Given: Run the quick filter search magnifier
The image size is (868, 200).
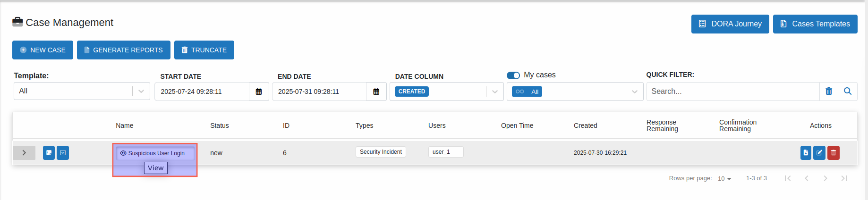Looking at the screenshot, I should tap(848, 92).
